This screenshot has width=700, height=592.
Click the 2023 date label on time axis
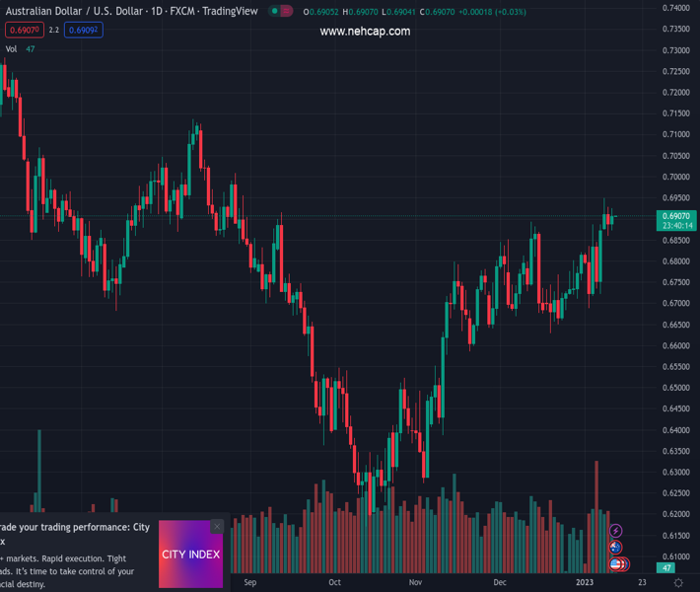point(585,583)
